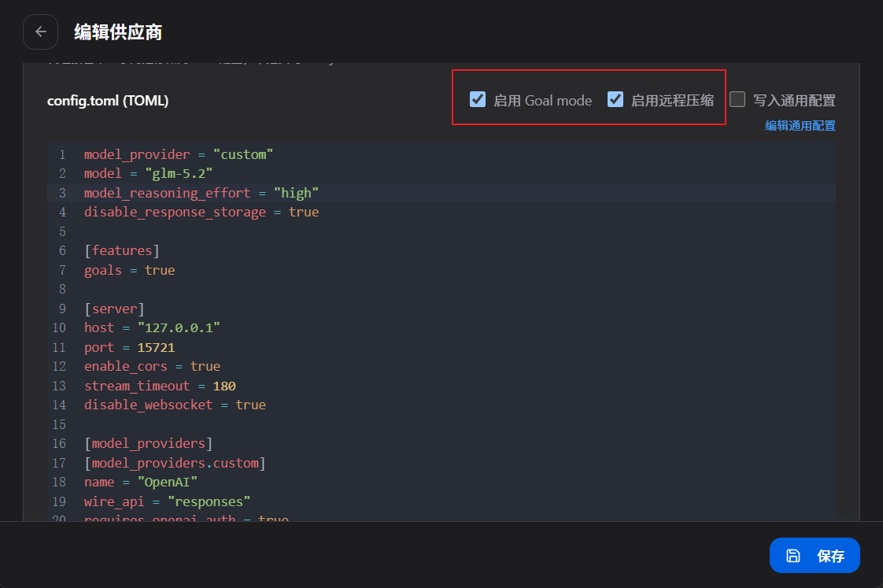Click line number 8 in the gutter

pyautogui.click(x=62, y=290)
